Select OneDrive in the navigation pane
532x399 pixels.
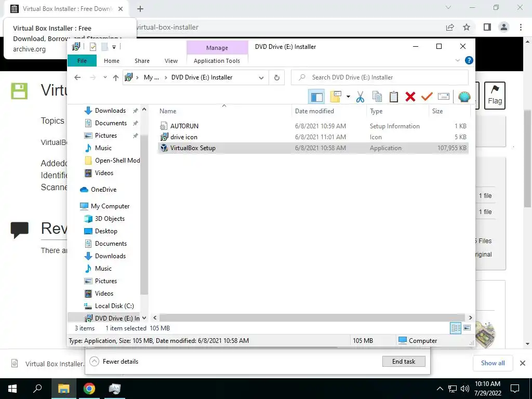point(103,190)
